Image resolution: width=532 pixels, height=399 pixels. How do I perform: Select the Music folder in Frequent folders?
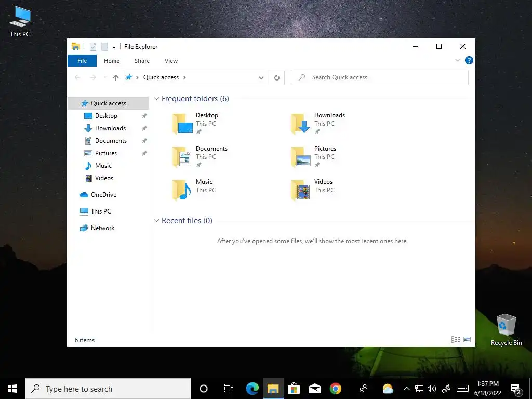194,190
